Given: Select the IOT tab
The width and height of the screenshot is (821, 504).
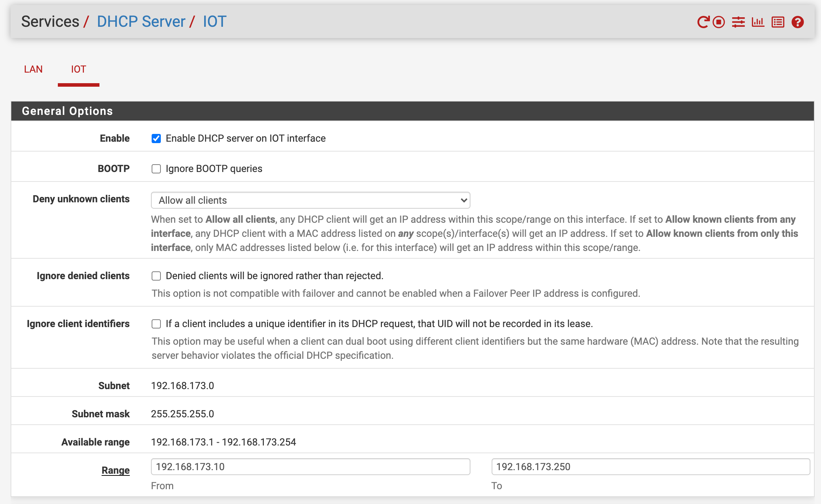Looking at the screenshot, I should 78,69.
